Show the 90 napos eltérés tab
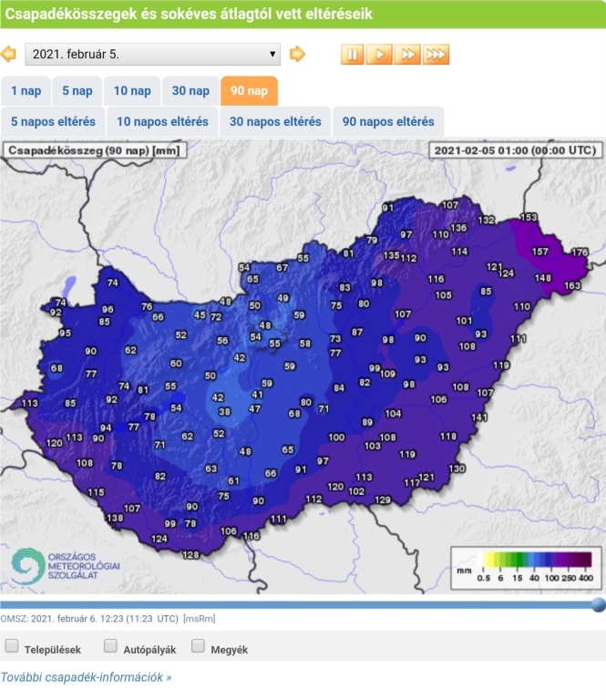The width and height of the screenshot is (606, 700). pyautogui.click(x=388, y=121)
